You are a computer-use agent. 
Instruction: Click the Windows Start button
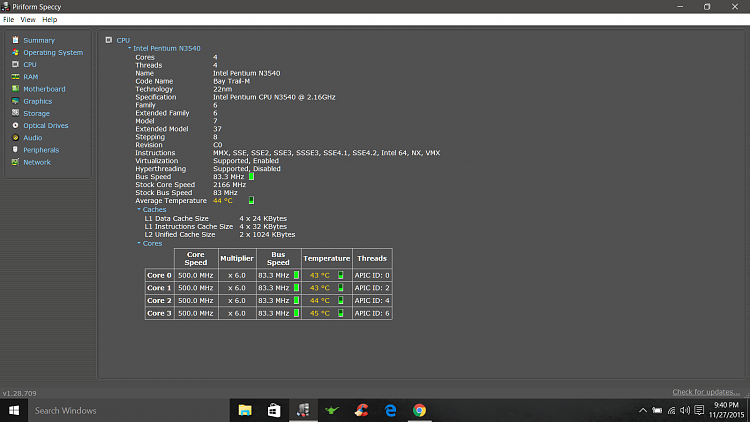pos(14,411)
